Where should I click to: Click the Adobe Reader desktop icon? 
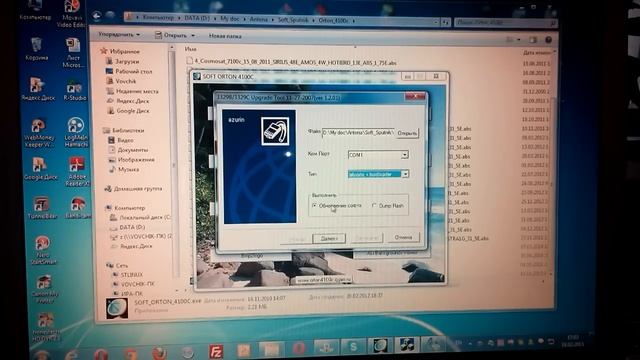point(76,171)
